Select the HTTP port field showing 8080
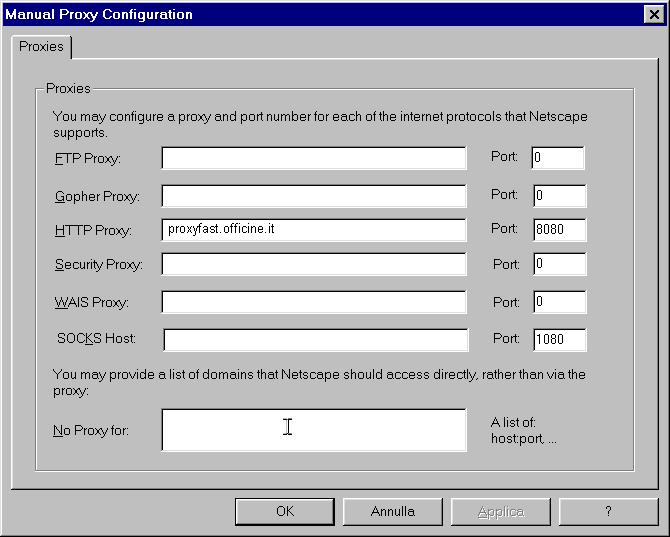670x537 pixels. click(x=558, y=230)
